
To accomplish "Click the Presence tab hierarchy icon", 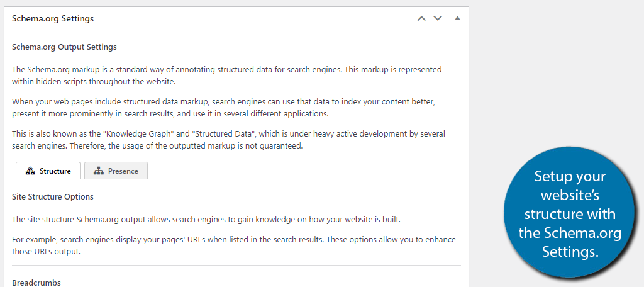I will point(99,171).
